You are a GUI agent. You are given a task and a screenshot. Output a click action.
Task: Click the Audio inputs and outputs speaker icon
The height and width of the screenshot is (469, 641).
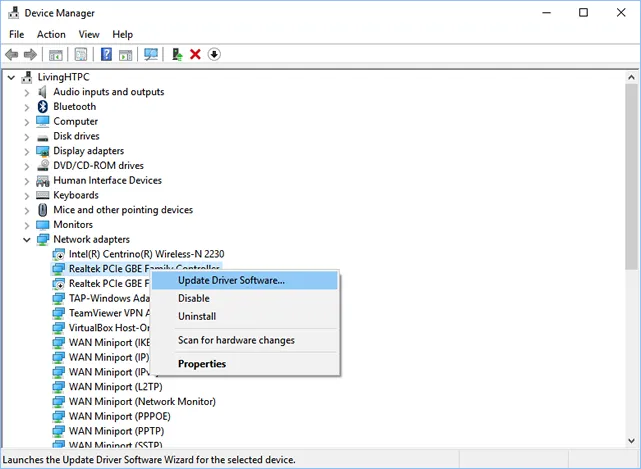43,92
